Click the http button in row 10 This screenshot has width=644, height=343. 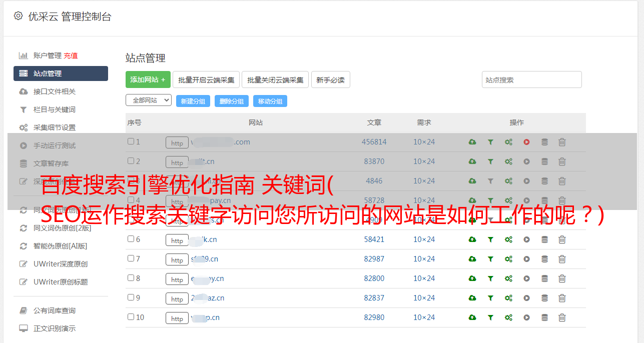point(177,318)
